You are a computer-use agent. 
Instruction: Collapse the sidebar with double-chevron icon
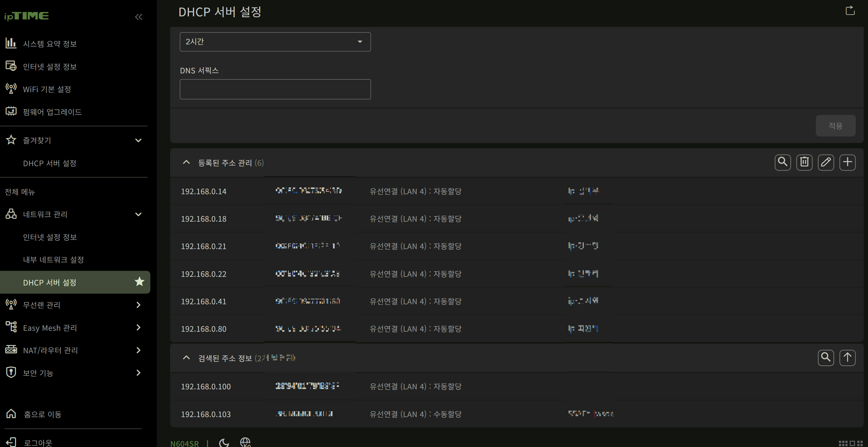pyautogui.click(x=138, y=17)
